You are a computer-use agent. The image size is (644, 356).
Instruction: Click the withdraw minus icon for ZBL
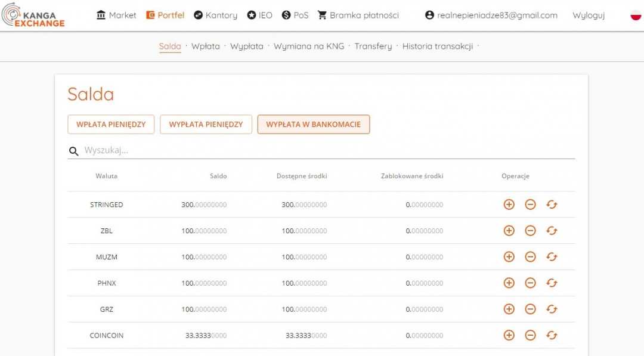(x=530, y=231)
